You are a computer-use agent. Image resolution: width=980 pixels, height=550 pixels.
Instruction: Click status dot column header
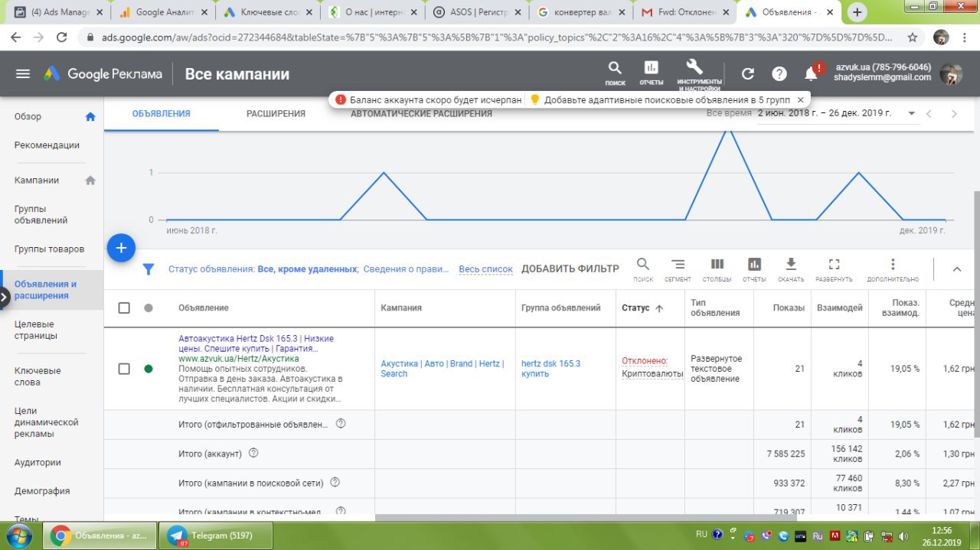tap(149, 308)
